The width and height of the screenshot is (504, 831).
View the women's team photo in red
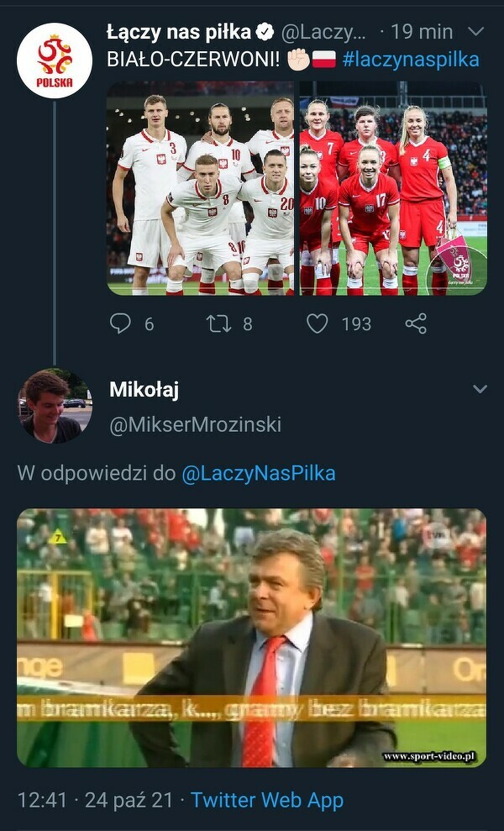tap(392, 188)
